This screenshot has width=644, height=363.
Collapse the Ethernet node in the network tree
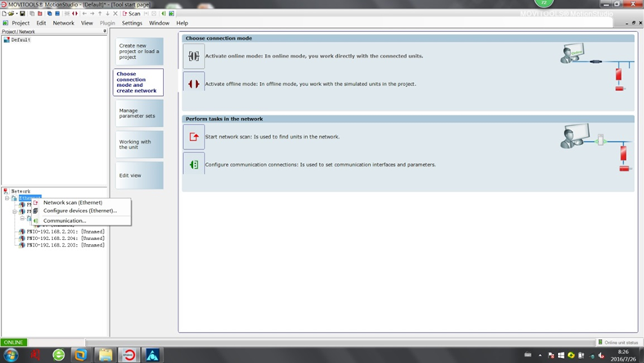(7, 198)
